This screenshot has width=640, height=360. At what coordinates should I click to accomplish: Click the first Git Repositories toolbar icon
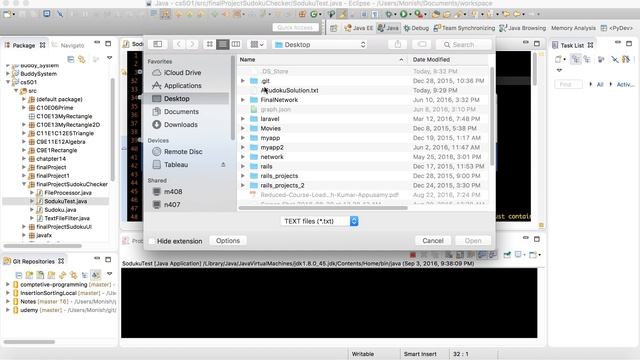tap(19, 275)
